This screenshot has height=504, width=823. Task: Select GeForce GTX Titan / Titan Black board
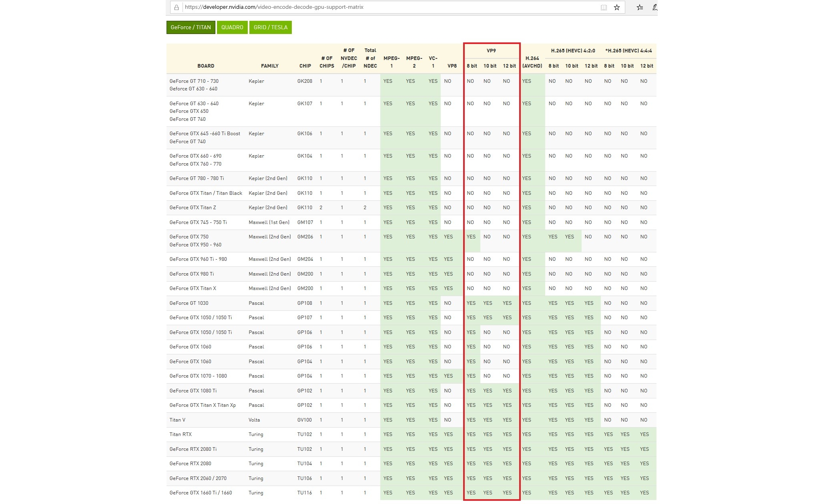[x=206, y=193]
